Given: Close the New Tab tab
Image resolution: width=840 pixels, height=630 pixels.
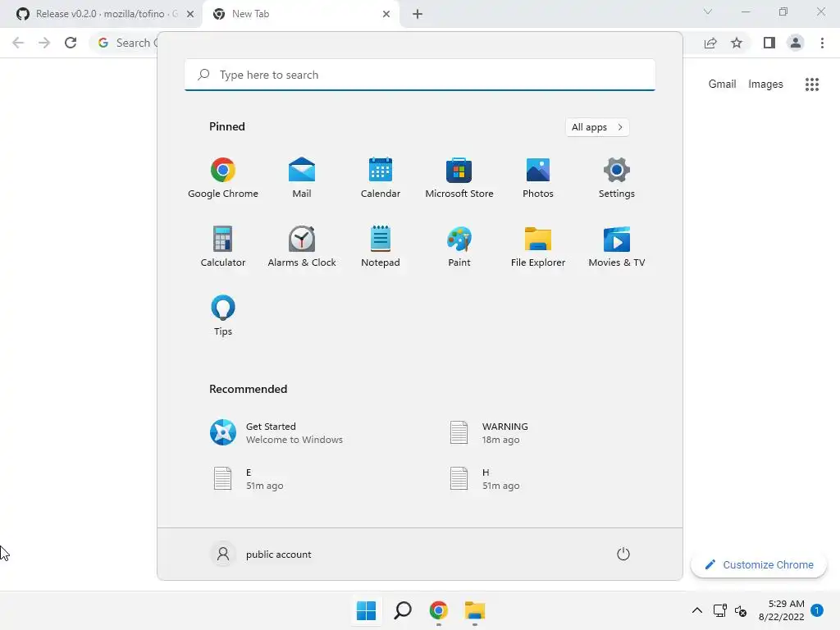Looking at the screenshot, I should coord(386,14).
